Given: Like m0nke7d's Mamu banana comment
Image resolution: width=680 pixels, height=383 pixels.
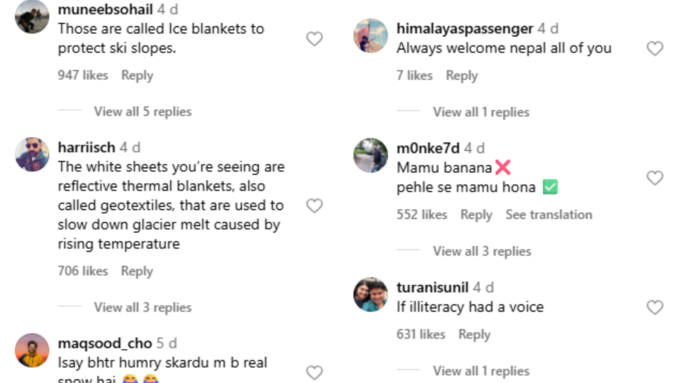Looking at the screenshot, I should (655, 178).
